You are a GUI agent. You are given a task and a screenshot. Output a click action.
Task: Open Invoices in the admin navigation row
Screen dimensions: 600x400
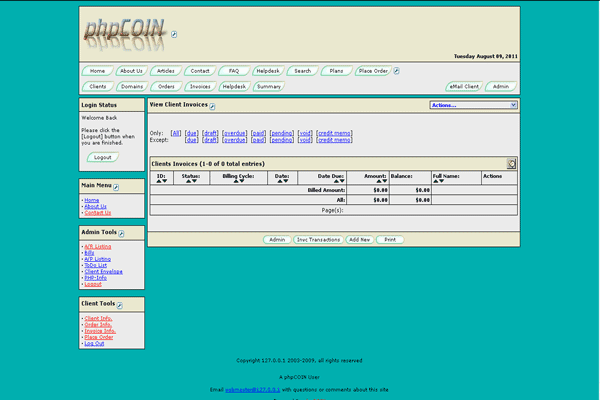(200, 87)
